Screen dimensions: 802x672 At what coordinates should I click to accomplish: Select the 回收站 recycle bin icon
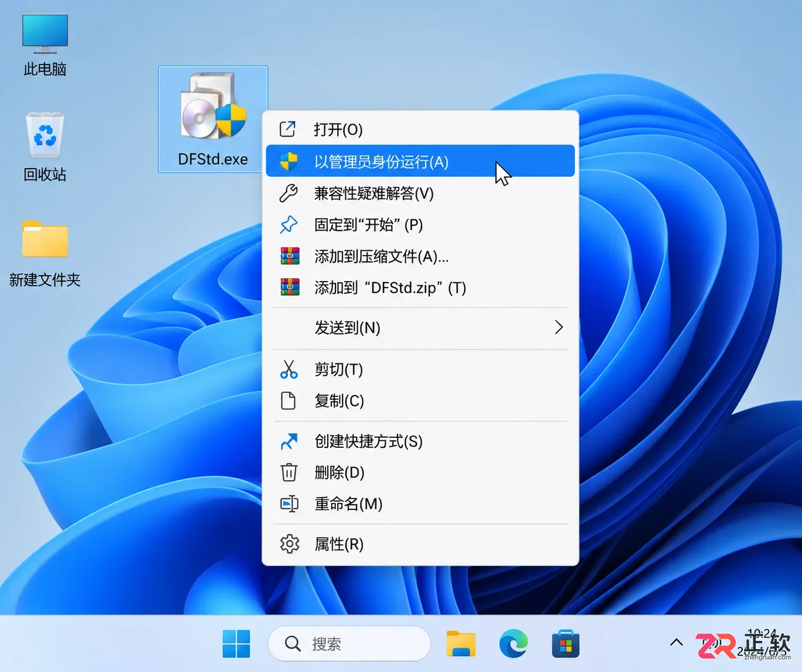point(45,147)
